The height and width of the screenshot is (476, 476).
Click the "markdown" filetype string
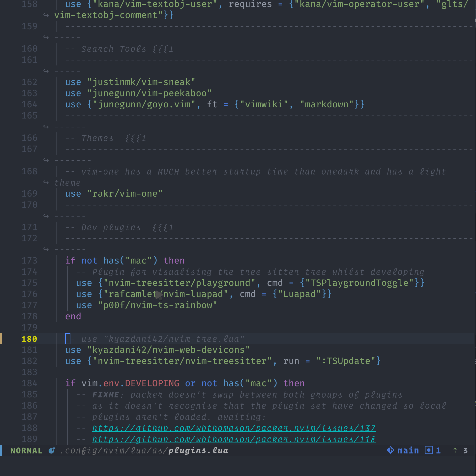[327, 104]
